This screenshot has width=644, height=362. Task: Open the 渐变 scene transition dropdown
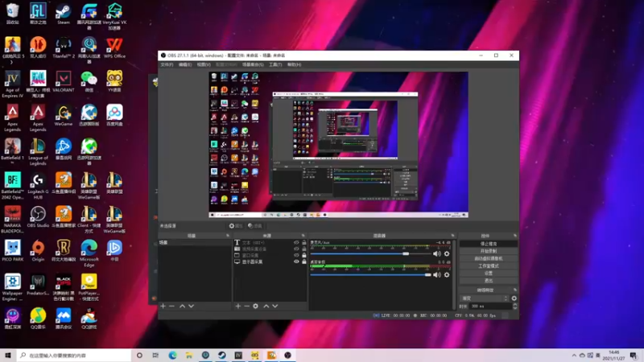[485, 298]
